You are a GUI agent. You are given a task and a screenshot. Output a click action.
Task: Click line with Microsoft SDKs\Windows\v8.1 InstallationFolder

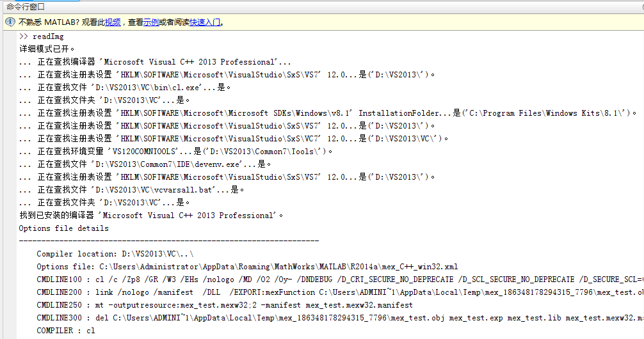click(x=328, y=113)
